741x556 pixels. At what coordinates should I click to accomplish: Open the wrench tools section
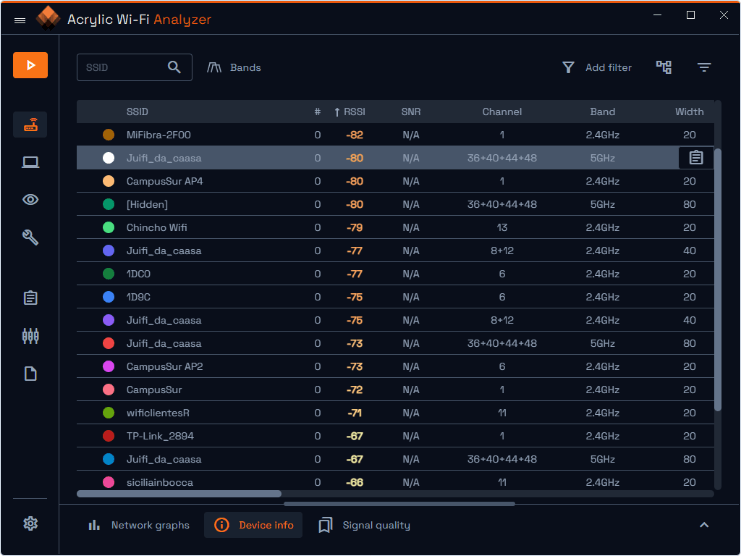pyautogui.click(x=30, y=237)
